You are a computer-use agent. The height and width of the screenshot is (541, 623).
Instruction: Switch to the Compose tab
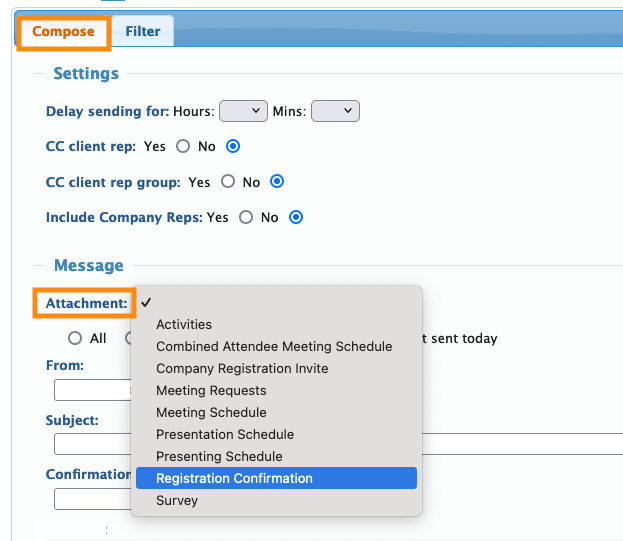point(63,32)
